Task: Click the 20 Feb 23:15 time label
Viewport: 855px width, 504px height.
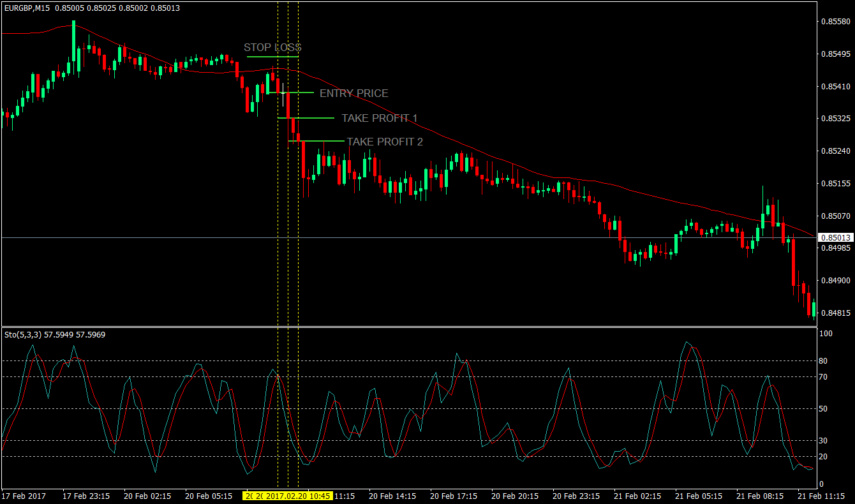Action: point(576,496)
